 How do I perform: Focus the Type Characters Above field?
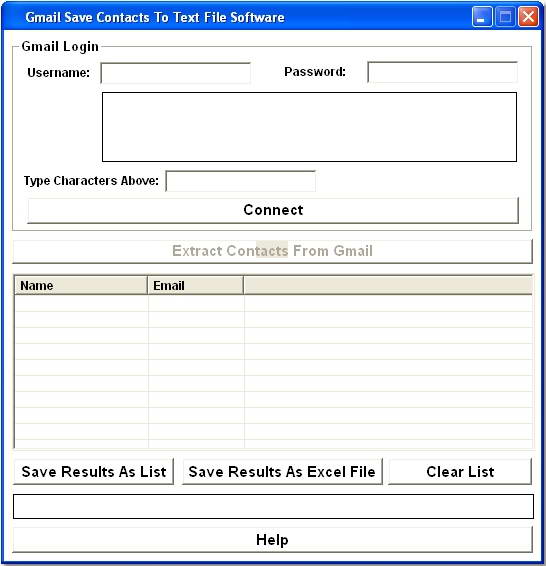240,181
